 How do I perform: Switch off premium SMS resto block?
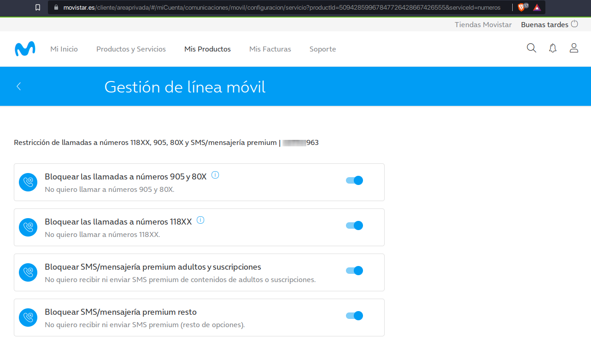click(x=354, y=316)
